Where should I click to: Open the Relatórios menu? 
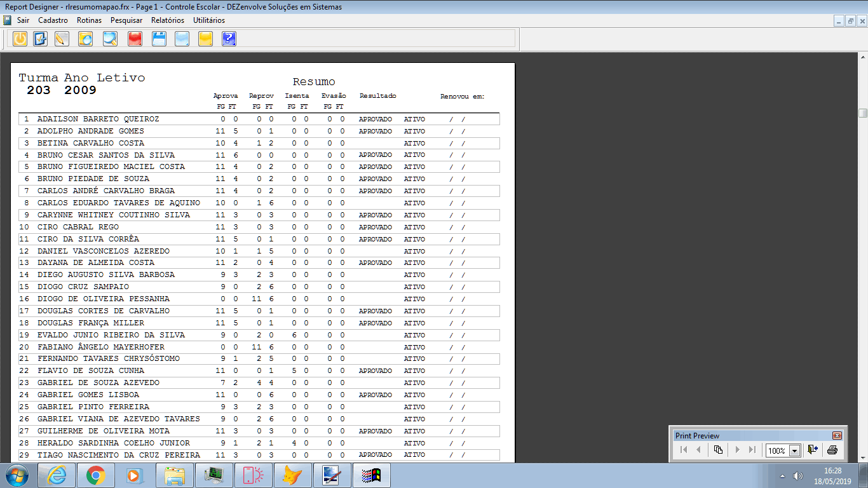pyautogui.click(x=168, y=20)
